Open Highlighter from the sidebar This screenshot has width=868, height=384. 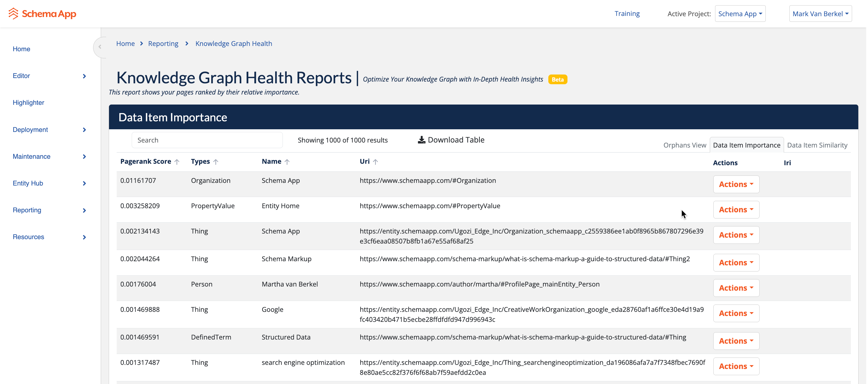click(28, 103)
